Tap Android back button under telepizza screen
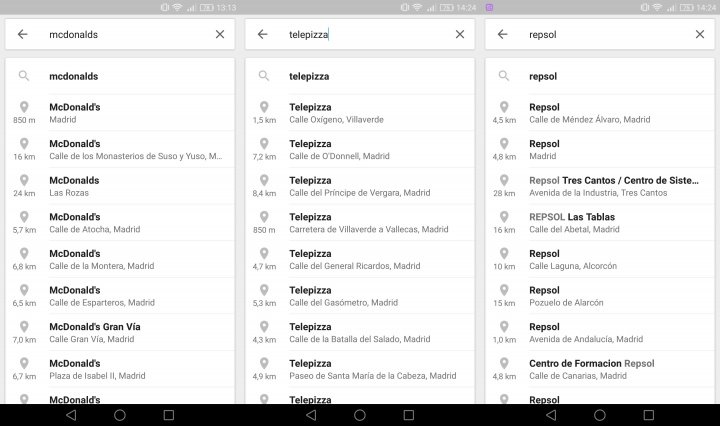Screen dimensions: 720x426 [x=311, y=415]
